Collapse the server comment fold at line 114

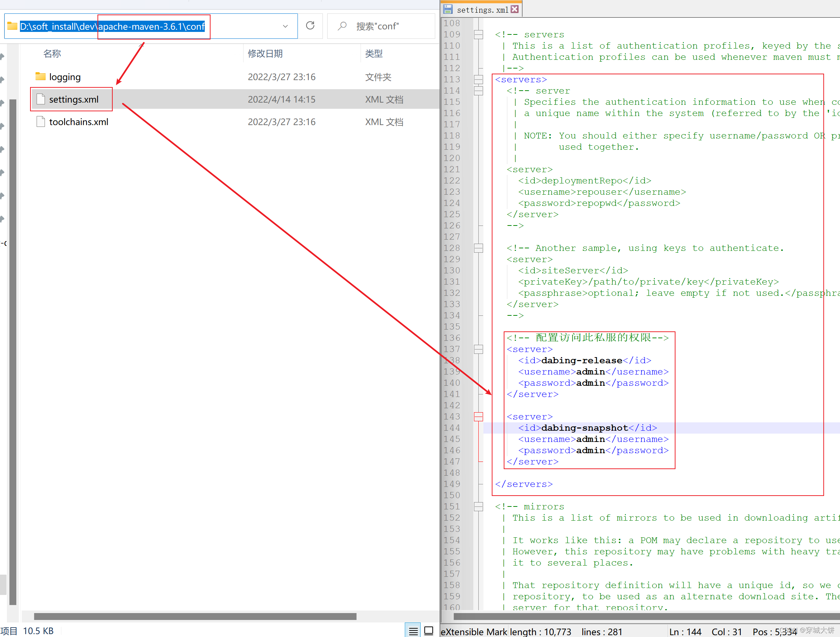tap(478, 91)
